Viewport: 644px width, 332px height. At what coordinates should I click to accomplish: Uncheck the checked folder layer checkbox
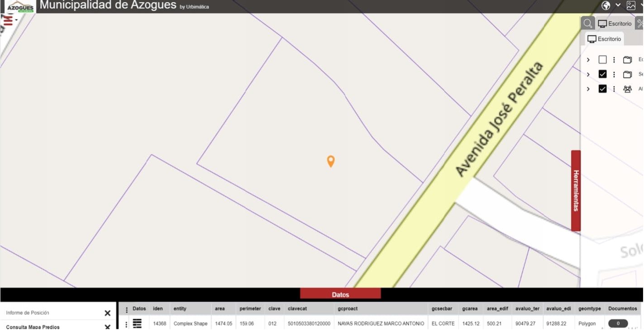point(602,74)
